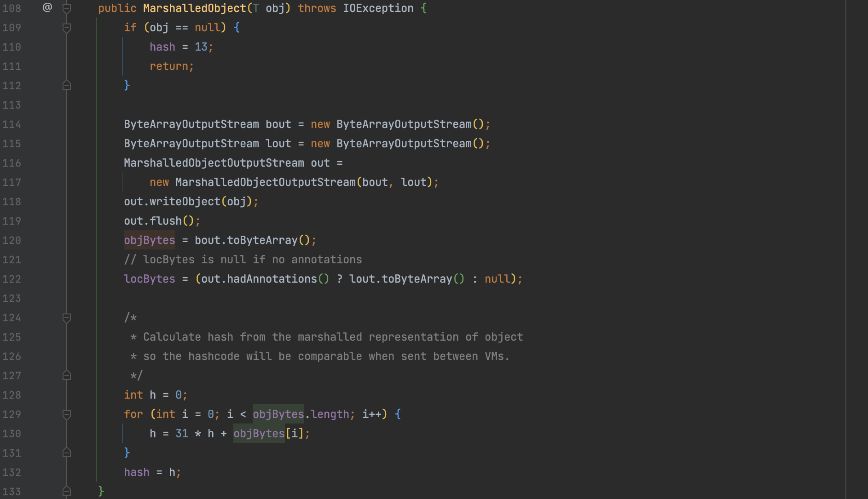Click comment line 'so the hashcode will be comparable'
868x499 pixels.
(320, 356)
